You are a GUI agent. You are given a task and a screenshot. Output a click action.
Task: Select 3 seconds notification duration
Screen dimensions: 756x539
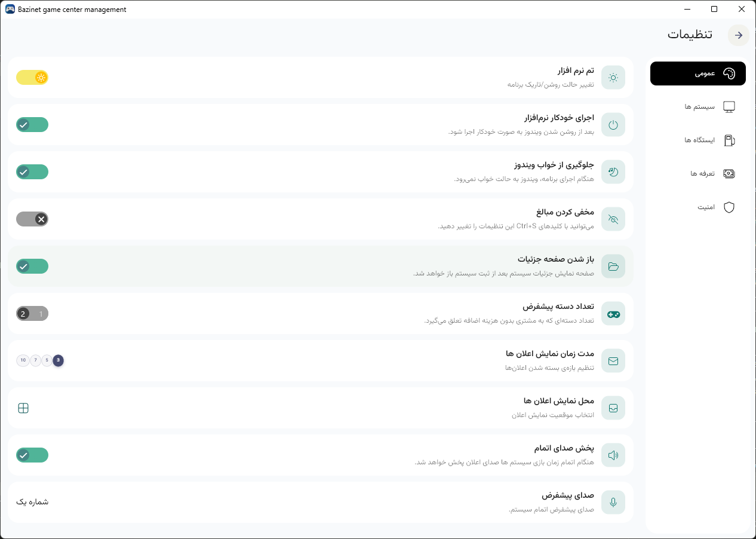[x=58, y=360]
